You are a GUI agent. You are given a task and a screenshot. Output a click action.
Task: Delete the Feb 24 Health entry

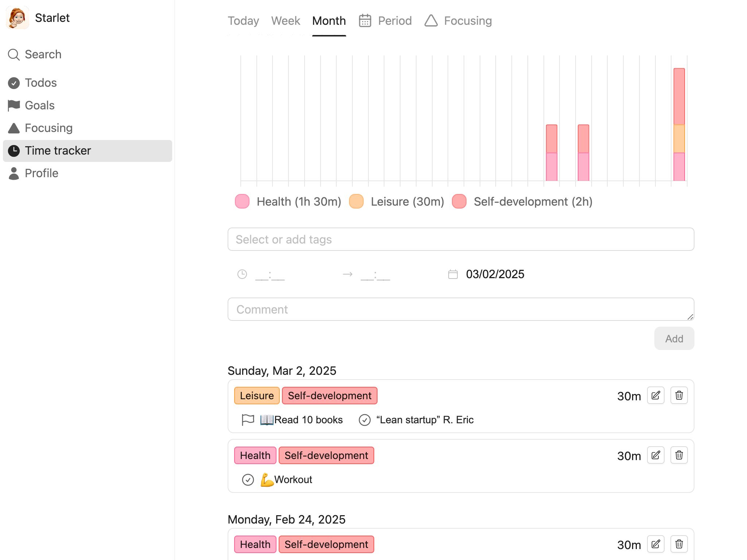pos(679,544)
